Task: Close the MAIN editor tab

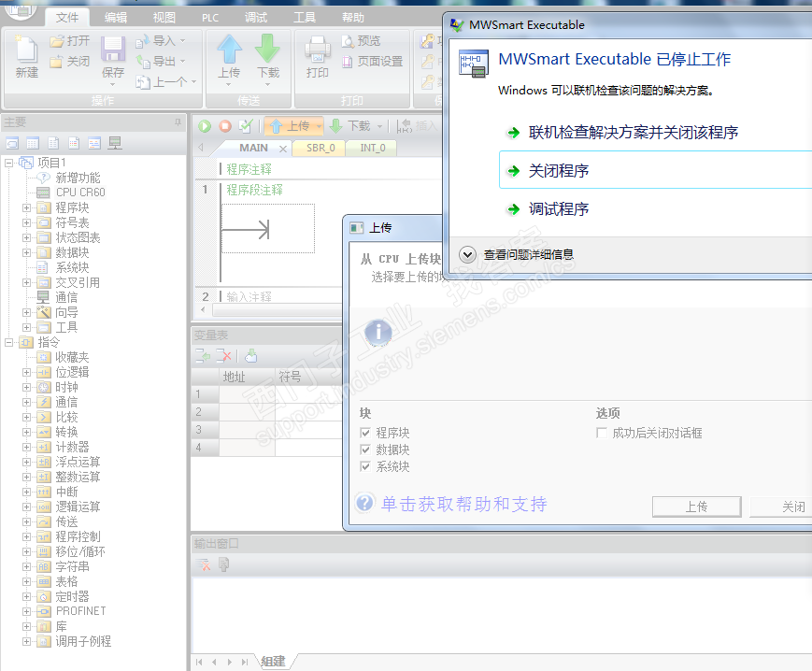Action: click(x=283, y=150)
